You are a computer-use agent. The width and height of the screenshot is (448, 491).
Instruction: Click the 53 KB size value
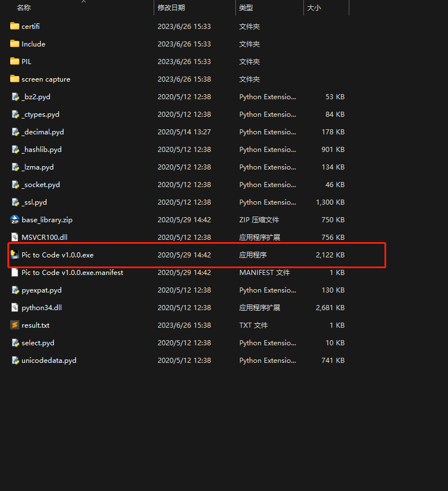tap(335, 97)
